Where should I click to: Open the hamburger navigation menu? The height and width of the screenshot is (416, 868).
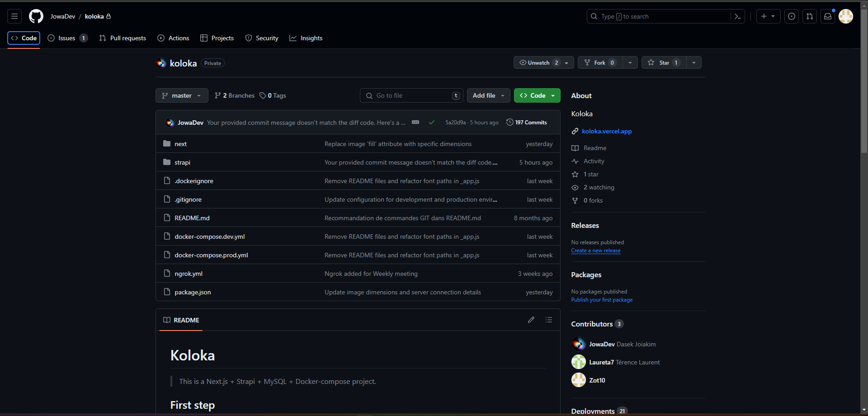pyautogui.click(x=14, y=16)
